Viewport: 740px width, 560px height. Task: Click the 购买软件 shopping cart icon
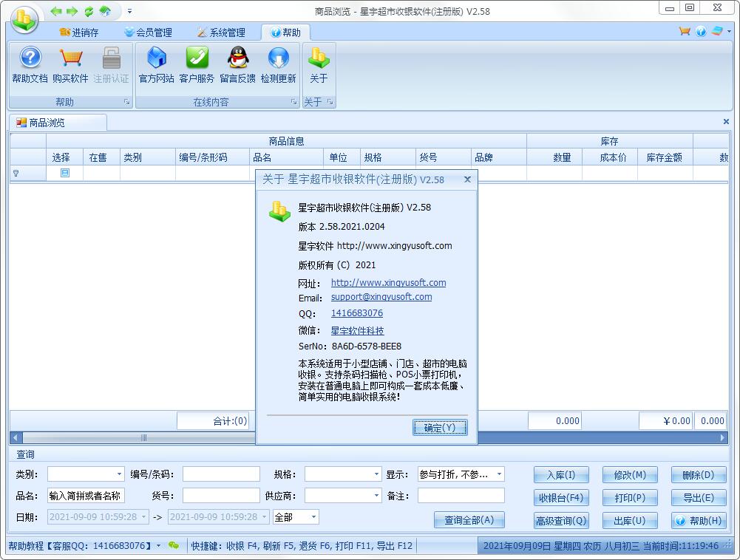click(x=70, y=59)
